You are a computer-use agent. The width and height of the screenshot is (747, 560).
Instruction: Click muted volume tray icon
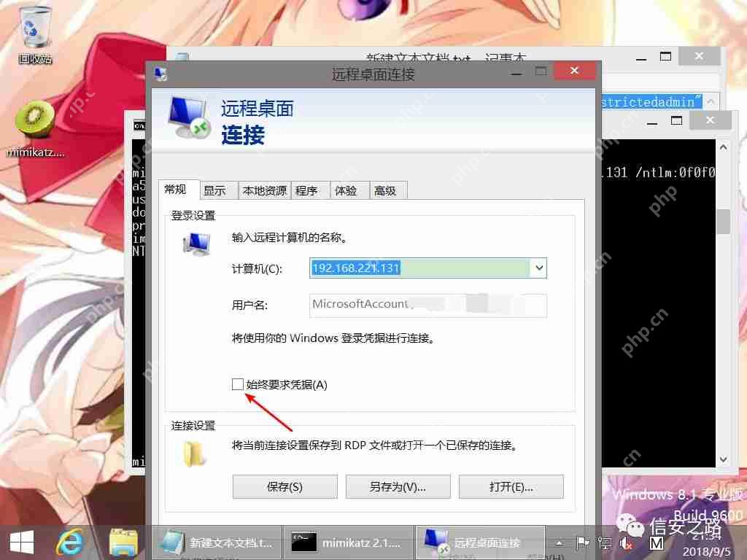click(x=626, y=542)
